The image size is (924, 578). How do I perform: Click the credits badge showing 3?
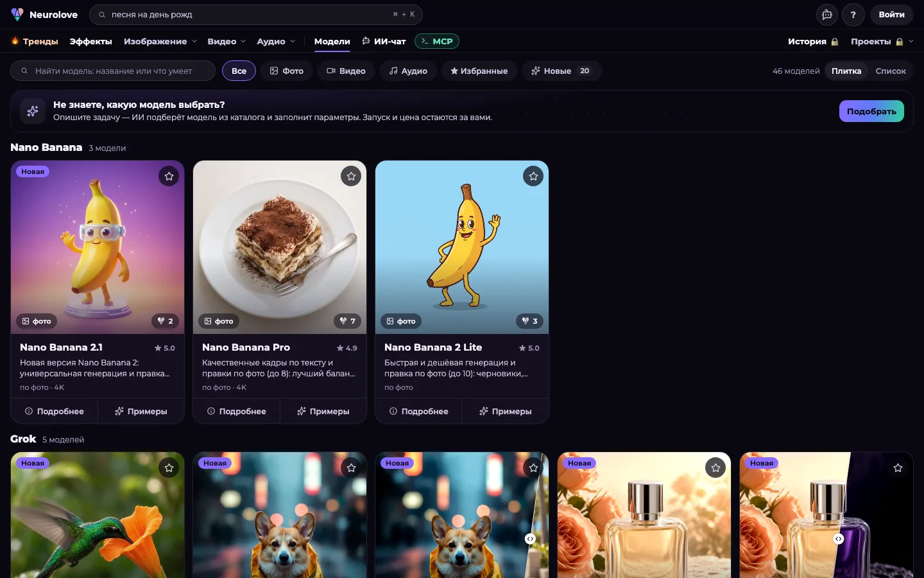click(x=530, y=321)
